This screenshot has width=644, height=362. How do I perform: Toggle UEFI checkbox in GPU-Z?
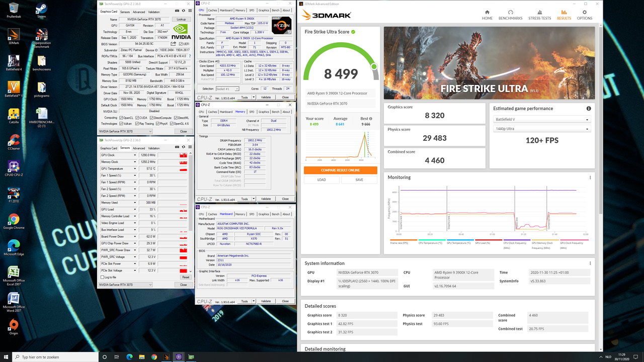click(180, 44)
